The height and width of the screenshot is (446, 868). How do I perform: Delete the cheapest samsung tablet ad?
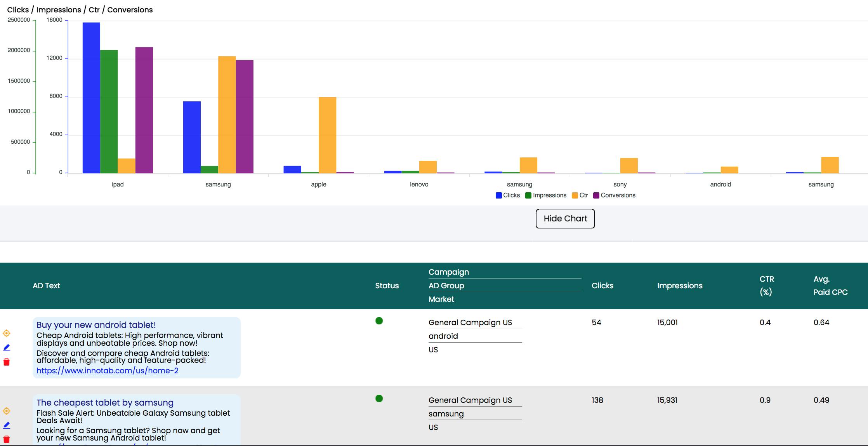(7, 439)
